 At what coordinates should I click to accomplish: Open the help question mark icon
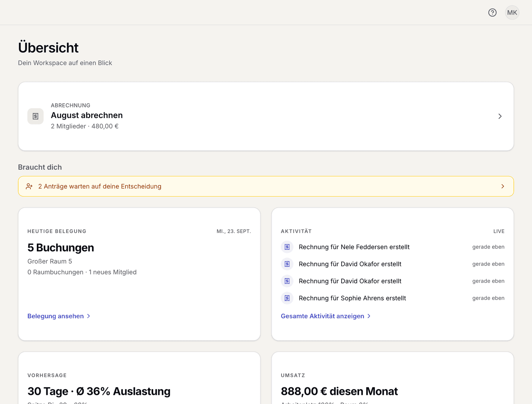[492, 13]
